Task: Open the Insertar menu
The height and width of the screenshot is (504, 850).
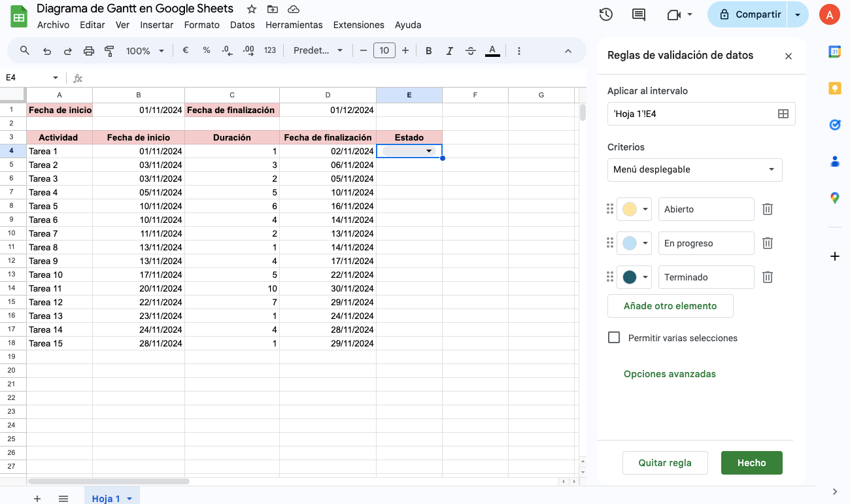Action: pyautogui.click(x=157, y=25)
